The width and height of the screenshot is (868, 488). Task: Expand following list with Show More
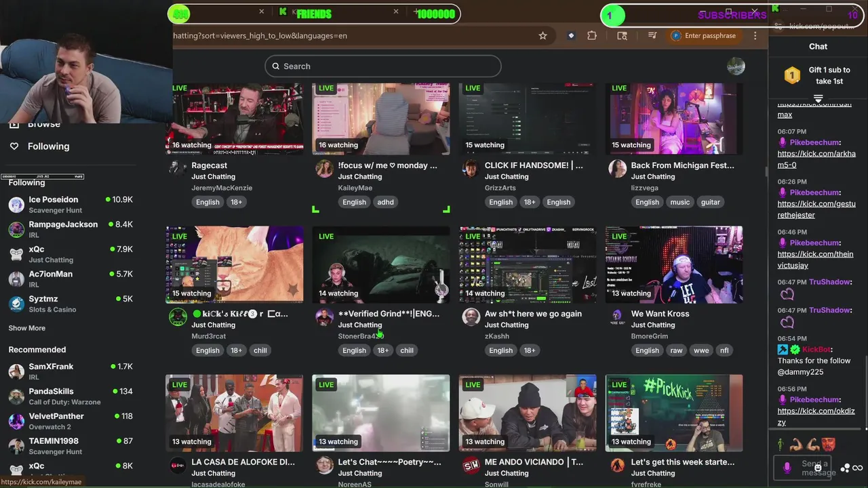pos(27,328)
